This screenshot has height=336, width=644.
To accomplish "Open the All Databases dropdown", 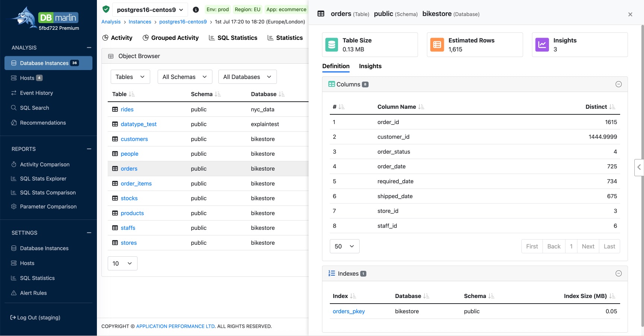I will pyautogui.click(x=247, y=77).
